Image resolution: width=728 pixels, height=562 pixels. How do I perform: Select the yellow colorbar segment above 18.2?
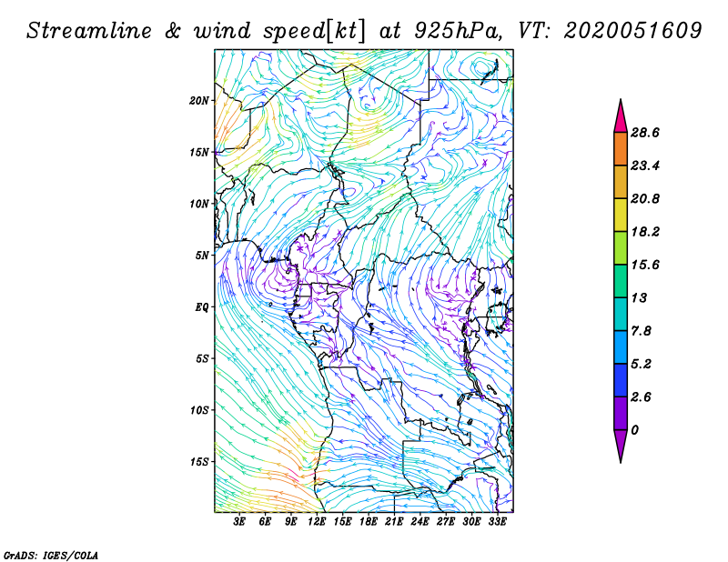point(621,215)
